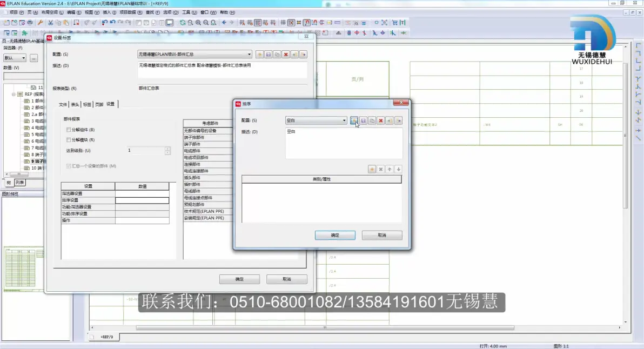The image size is (644, 349).
Task: Click Cut scissors icon in main toolbar
Action: [x=51, y=23]
